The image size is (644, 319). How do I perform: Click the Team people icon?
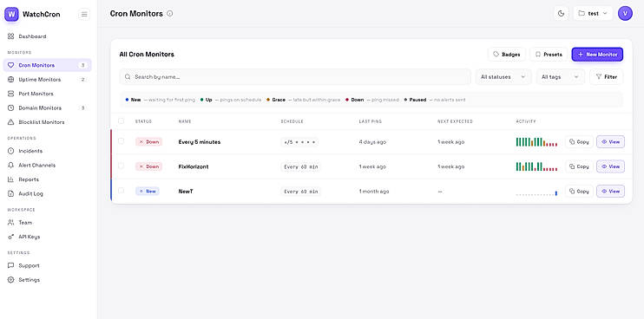[x=10, y=223]
